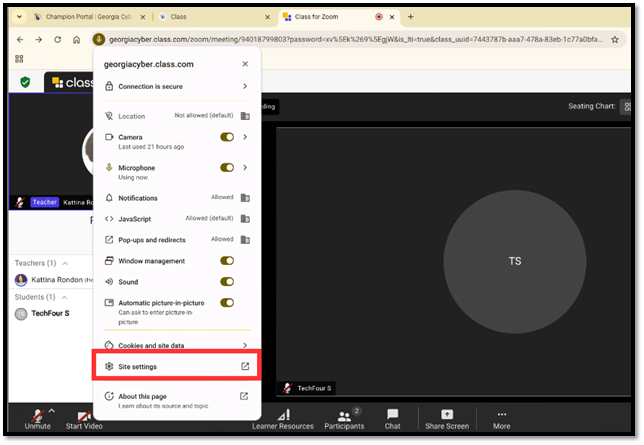Open the browser home icon
This screenshot has height=445, width=644.
coord(76,39)
